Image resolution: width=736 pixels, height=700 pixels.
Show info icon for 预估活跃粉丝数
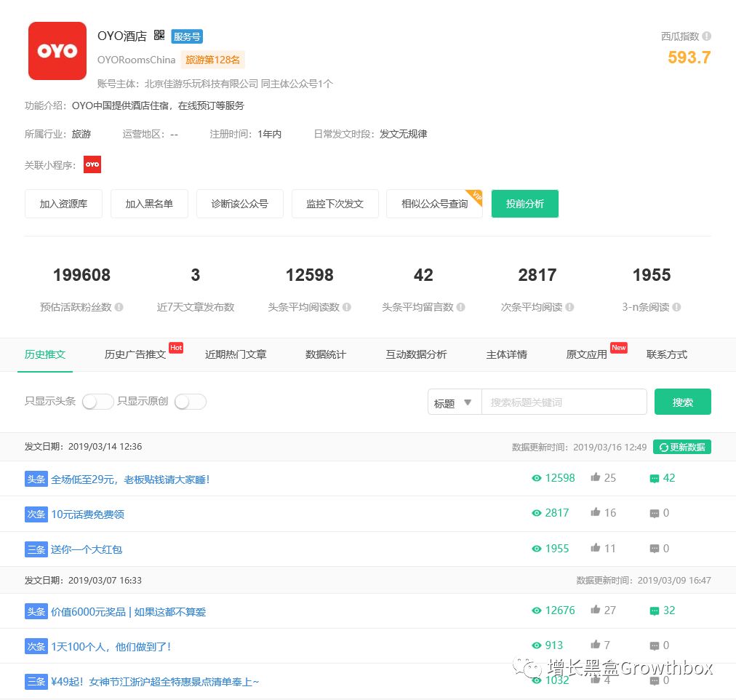coord(119,307)
